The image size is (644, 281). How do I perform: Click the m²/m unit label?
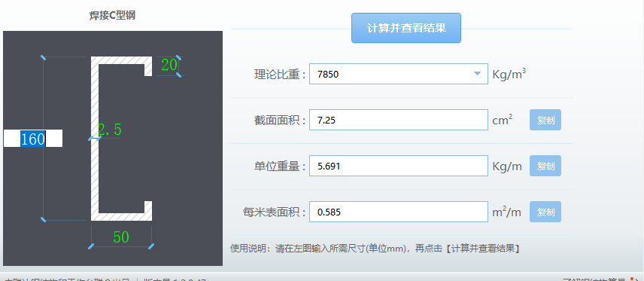pos(506,212)
